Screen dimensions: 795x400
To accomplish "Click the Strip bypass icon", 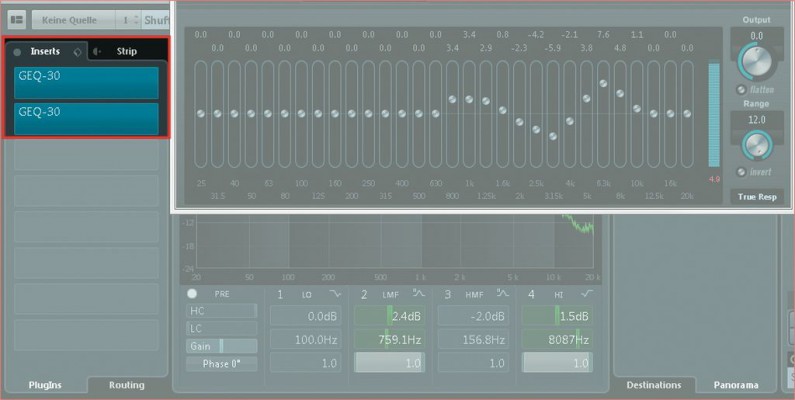I will (95, 51).
